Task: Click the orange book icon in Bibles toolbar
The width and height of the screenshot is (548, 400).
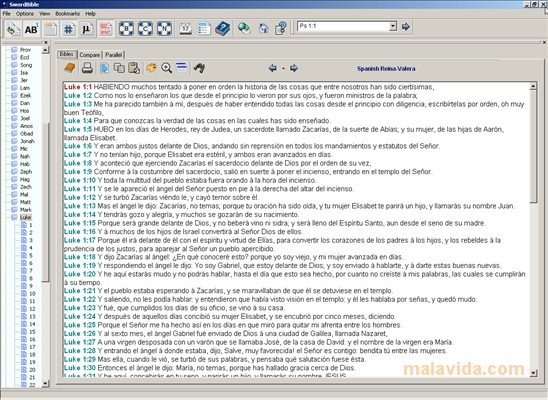Action: point(70,68)
